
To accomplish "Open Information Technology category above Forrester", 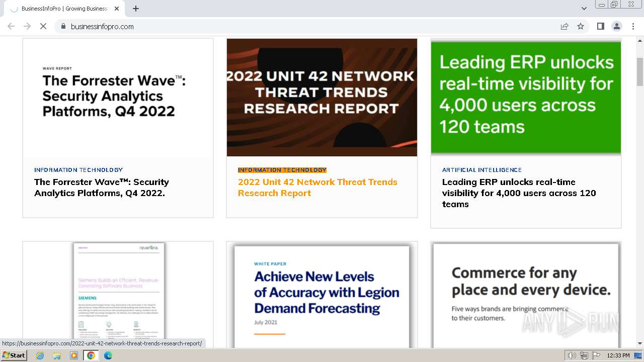I will point(78,170).
